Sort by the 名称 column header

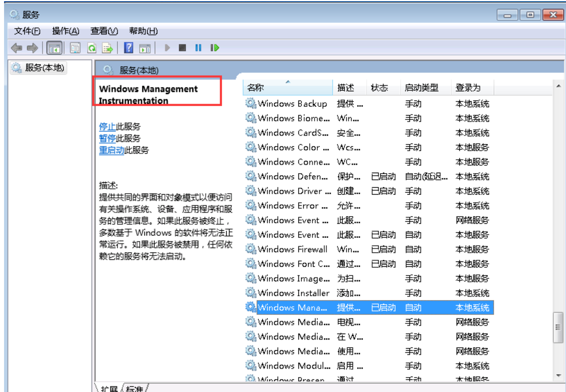[x=288, y=88]
